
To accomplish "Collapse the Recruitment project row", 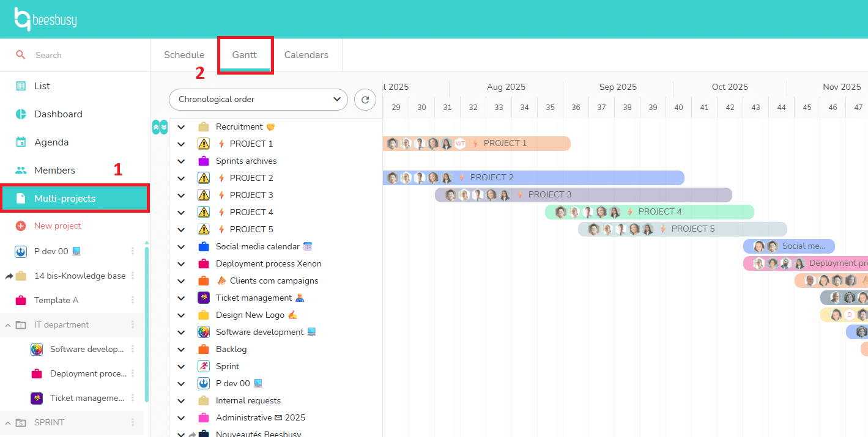I will (x=181, y=127).
